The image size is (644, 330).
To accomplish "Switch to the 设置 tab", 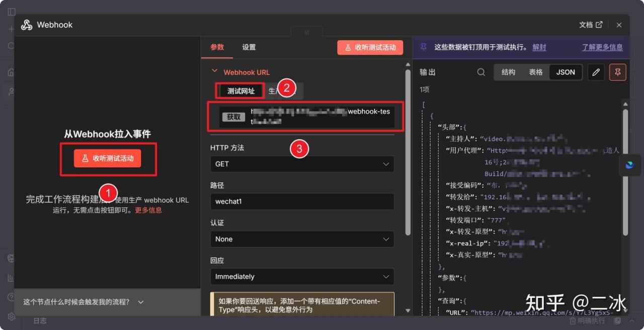I will tap(249, 47).
